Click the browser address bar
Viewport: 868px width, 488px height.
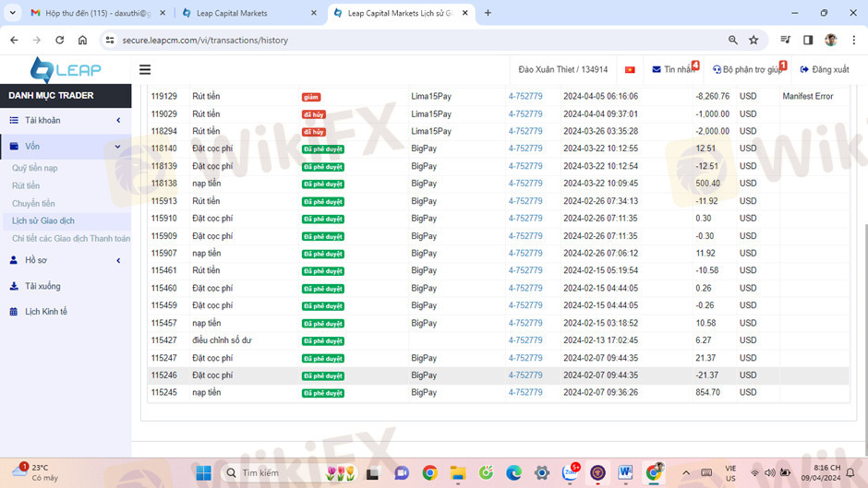pyautogui.click(x=416, y=41)
